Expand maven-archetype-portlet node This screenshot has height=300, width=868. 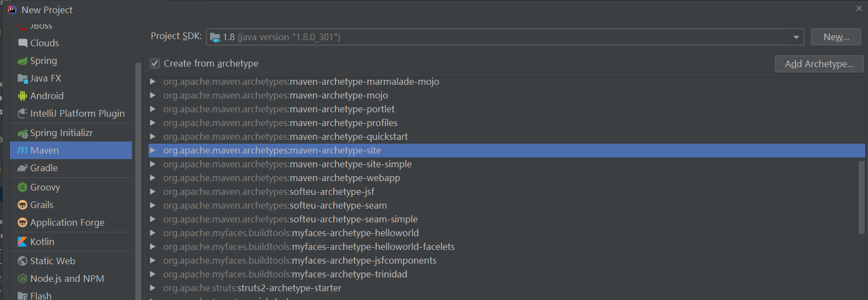[153, 109]
